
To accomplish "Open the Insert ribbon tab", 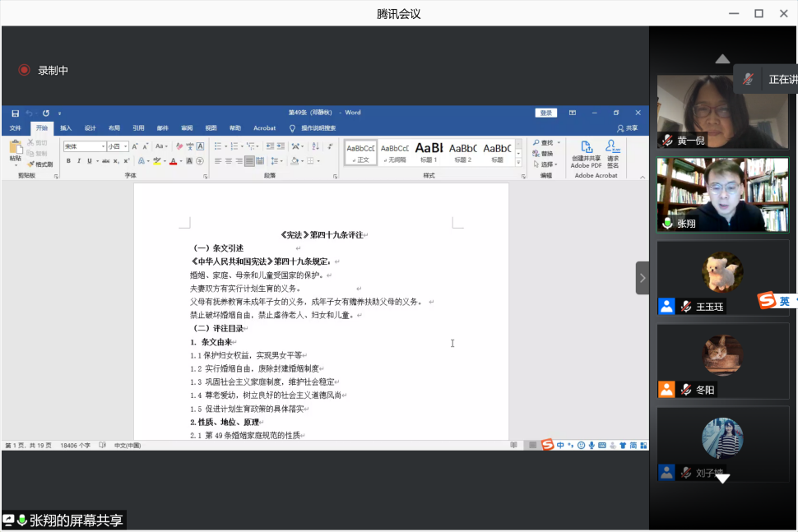I will pos(66,128).
